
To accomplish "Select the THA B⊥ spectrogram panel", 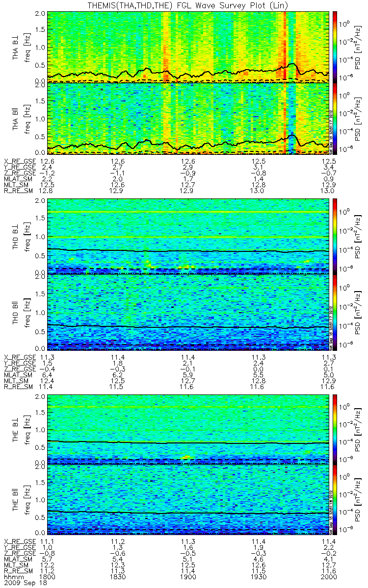I will 188,47.
